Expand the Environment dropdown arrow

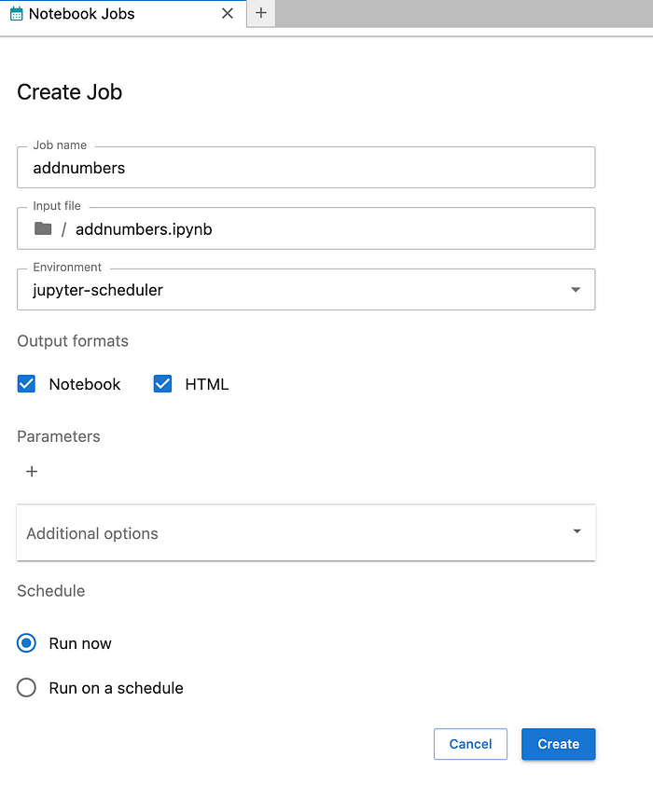tap(576, 289)
